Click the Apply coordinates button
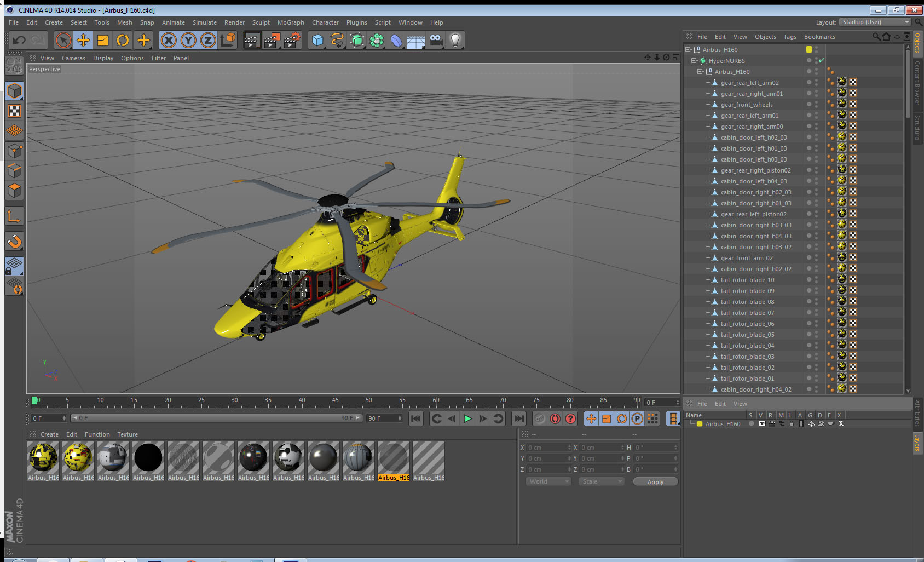The width and height of the screenshot is (924, 562). (655, 482)
